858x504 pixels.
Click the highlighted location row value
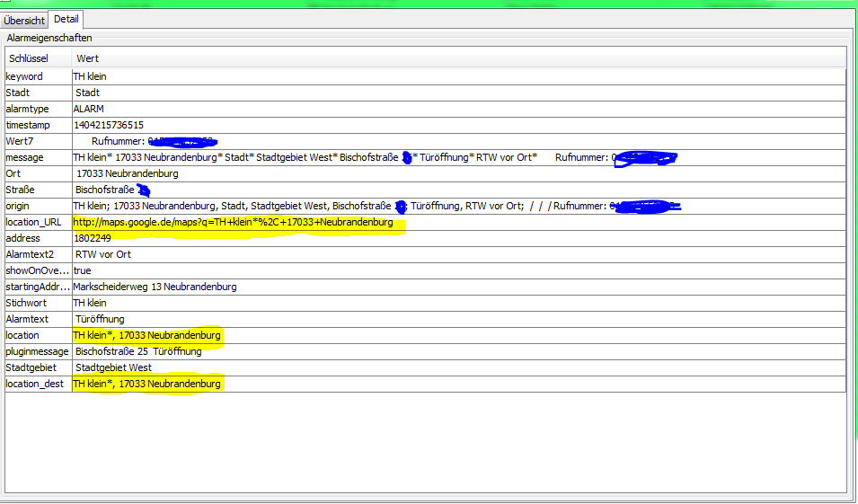coord(146,335)
